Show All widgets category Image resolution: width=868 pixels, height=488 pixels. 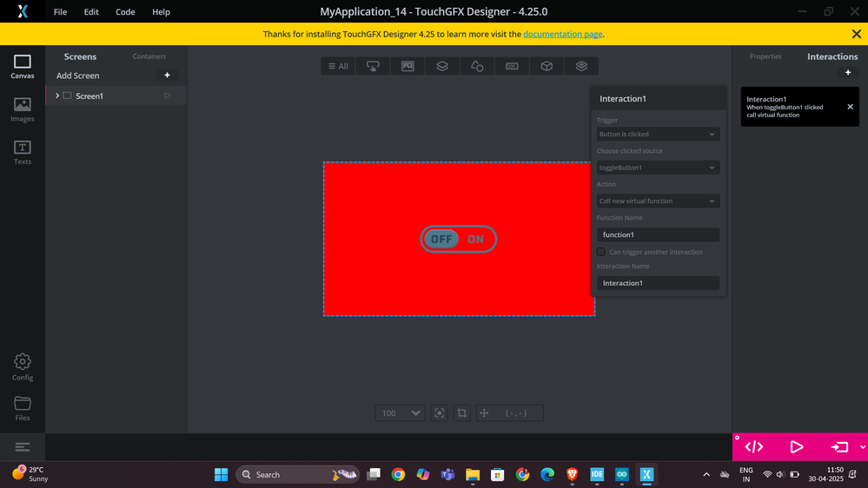[338, 66]
